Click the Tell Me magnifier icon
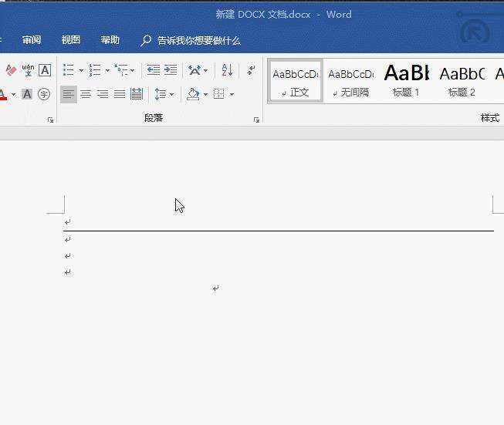The width and height of the screenshot is (504, 425). coord(146,41)
